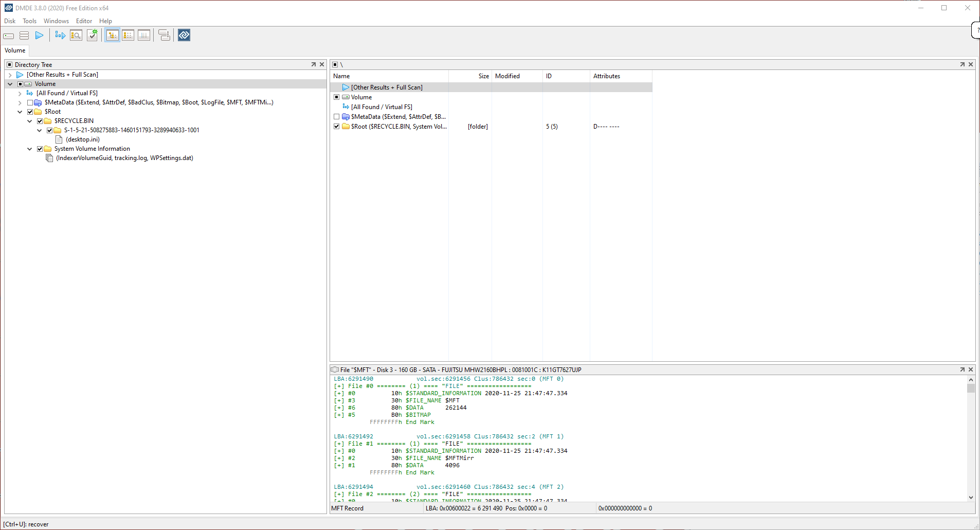Select the Volume tab
This screenshot has width=980, height=530.
point(15,50)
